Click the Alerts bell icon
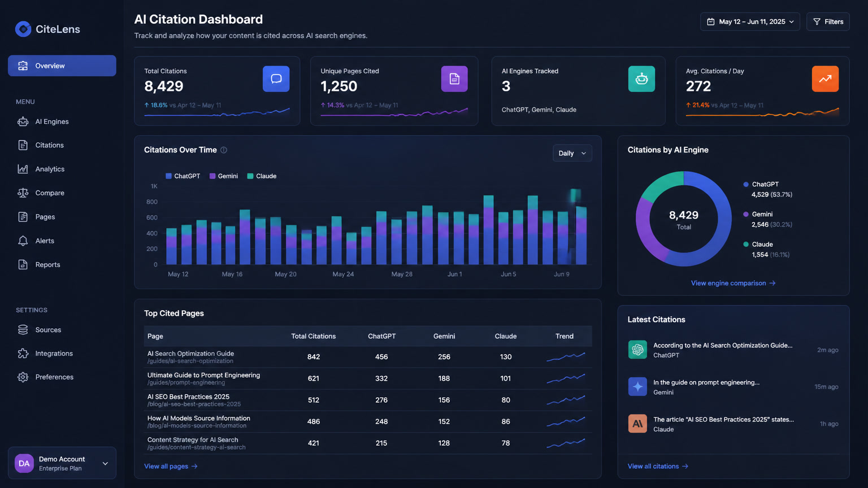Viewport: 868px width, 488px height. [23, 241]
